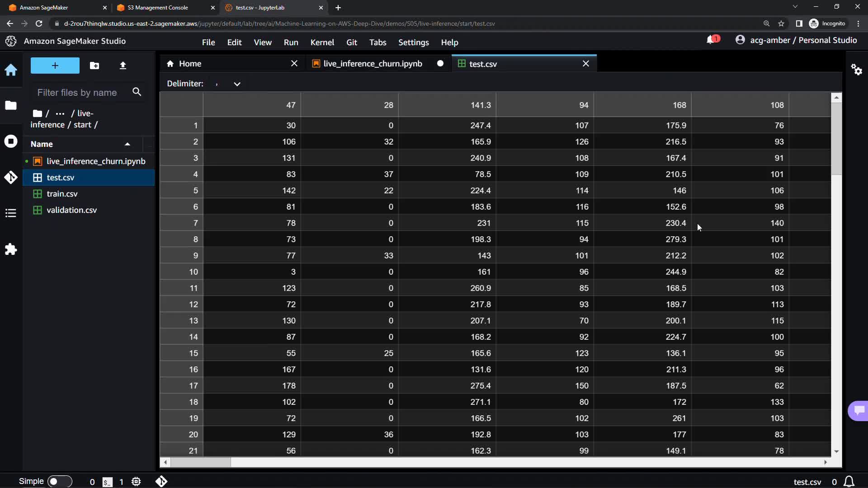Toggle the Simple interface mode switch
Viewport: 868px width, 488px height.
tap(60, 482)
